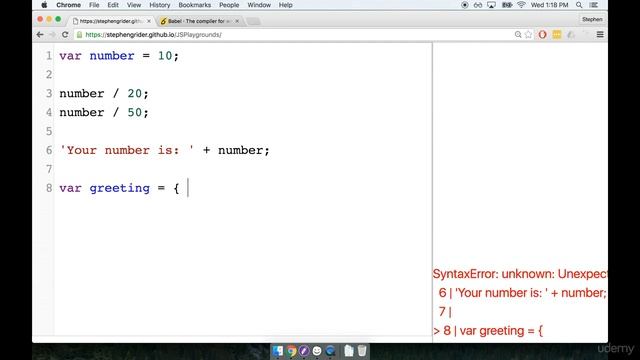
Task: Reload the JSPlaygrounds page
Action: (65, 35)
